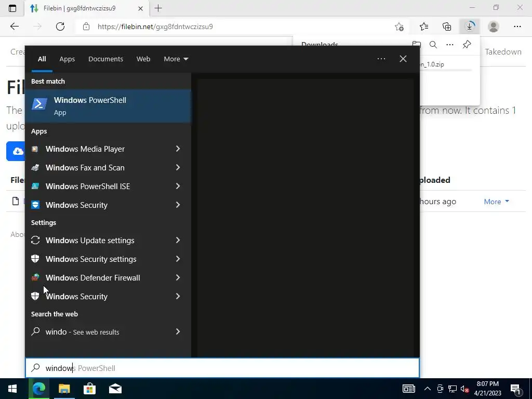Expand Windows Defender Firewall chevron
The height and width of the screenshot is (399, 532).
[x=178, y=277]
